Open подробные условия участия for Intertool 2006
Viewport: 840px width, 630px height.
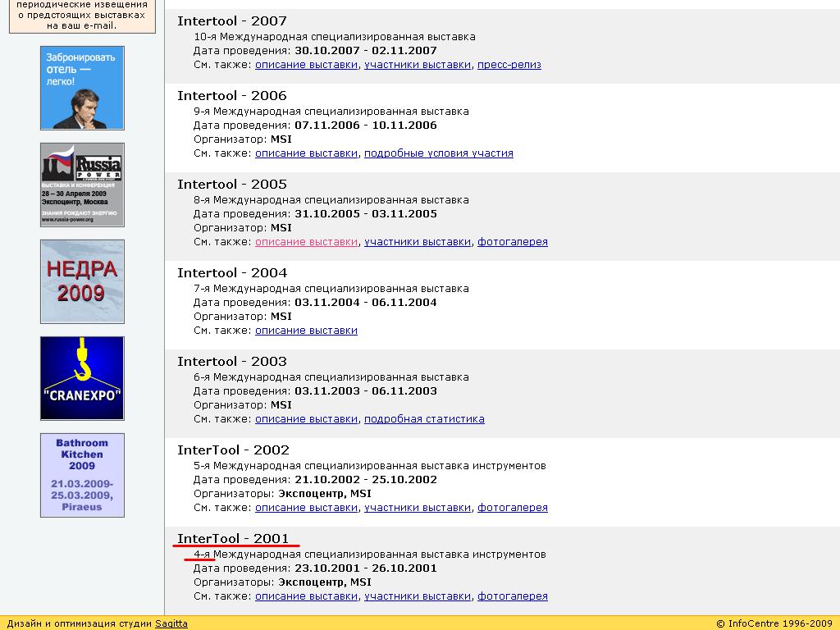[439, 153]
